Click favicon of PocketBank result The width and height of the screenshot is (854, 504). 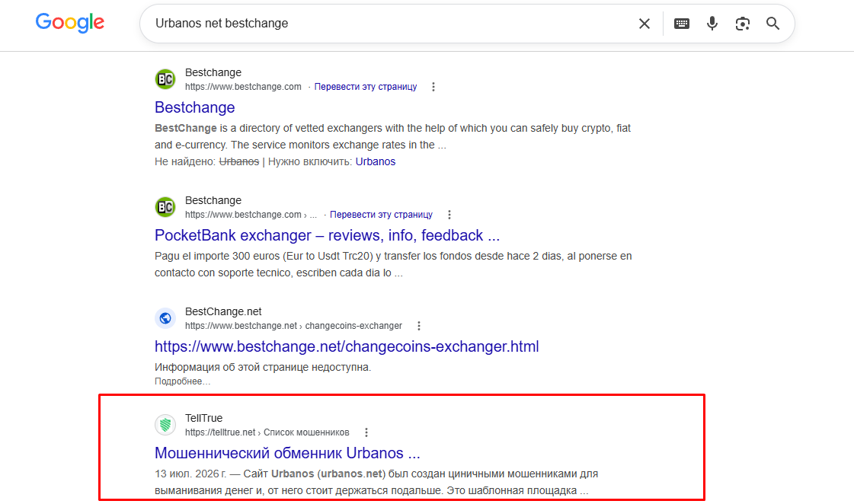165,207
